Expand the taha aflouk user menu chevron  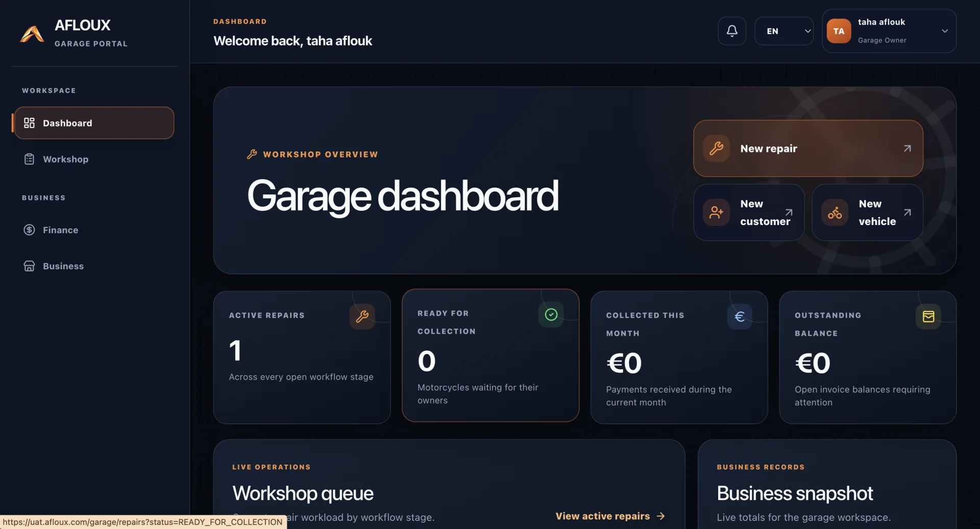pos(945,31)
